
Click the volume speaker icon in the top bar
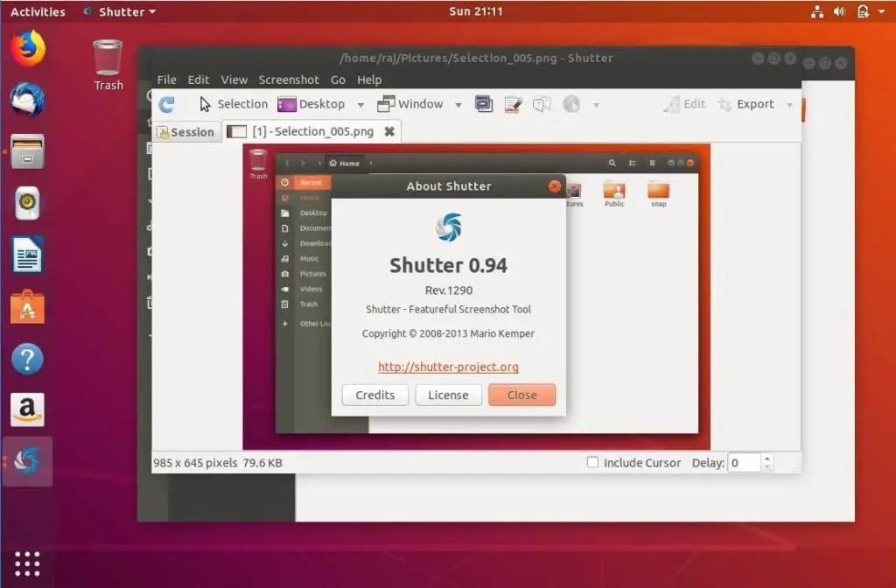pyautogui.click(x=839, y=11)
